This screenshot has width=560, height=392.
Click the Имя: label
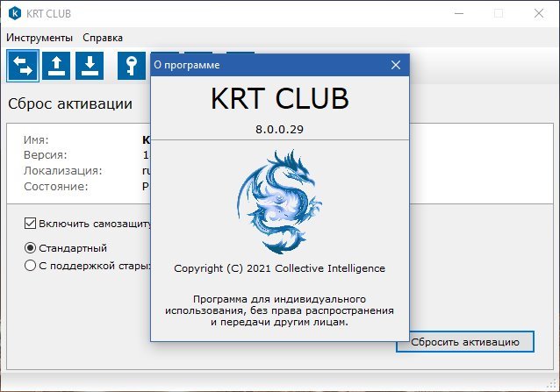[x=36, y=139]
